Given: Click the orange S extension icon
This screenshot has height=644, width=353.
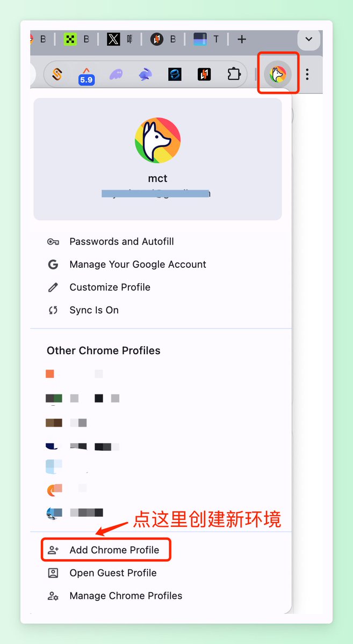Looking at the screenshot, I should pos(57,74).
